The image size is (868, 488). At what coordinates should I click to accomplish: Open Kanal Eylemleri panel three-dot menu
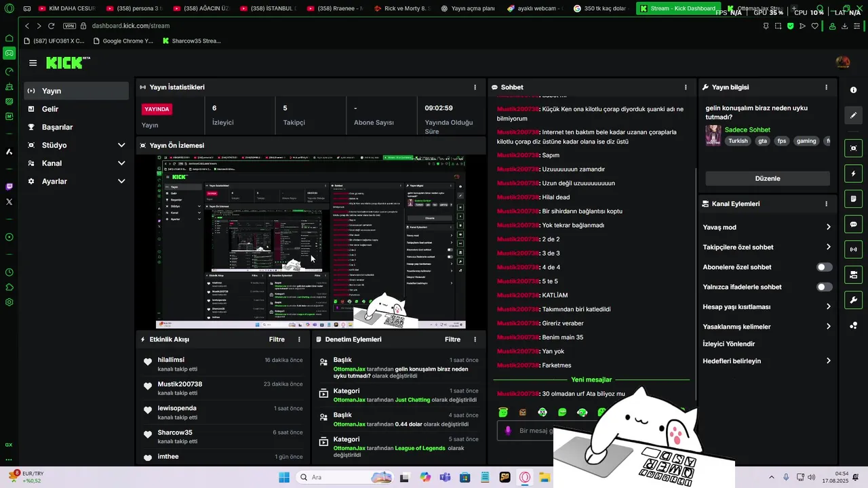826,204
